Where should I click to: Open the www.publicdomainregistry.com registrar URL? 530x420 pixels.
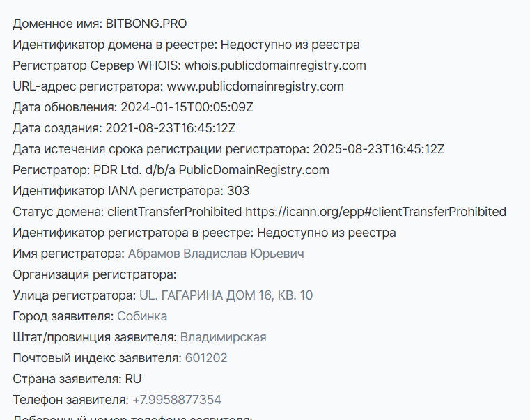(255, 86)
